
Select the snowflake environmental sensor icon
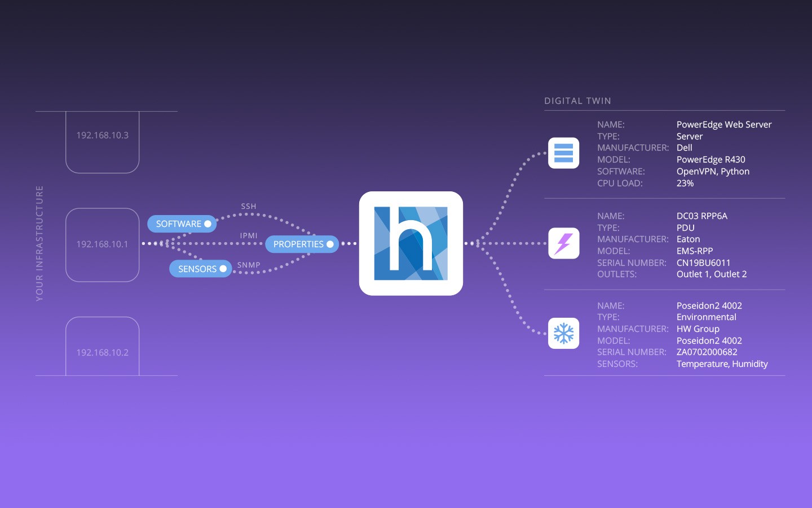tap(563, 333)
